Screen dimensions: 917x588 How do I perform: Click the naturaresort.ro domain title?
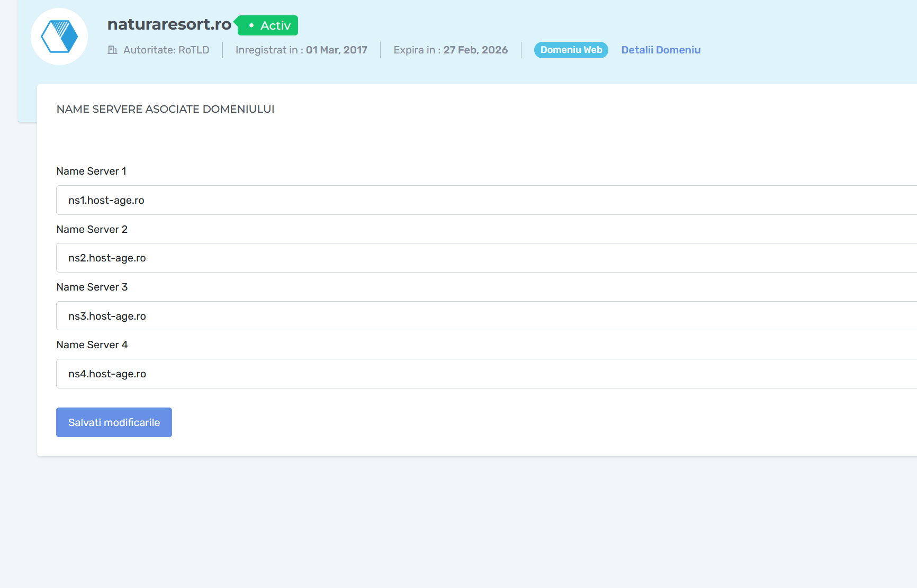click(x=169, y=24)
